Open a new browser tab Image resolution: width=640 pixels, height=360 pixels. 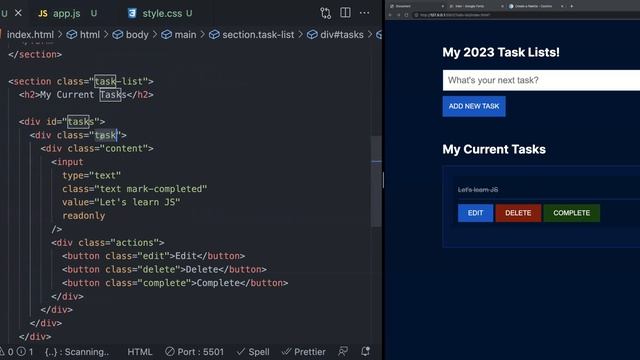(x=571, y=6)
